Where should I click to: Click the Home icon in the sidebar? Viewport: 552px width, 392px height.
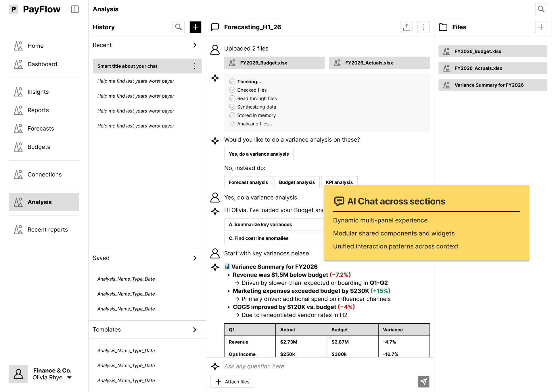[x=18, y=46]
